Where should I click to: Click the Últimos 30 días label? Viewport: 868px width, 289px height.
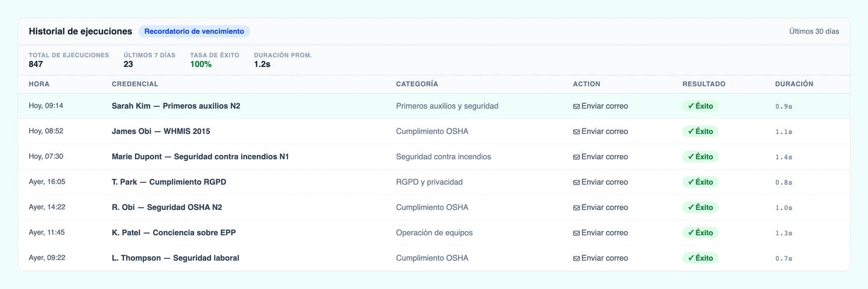(814, 31)
